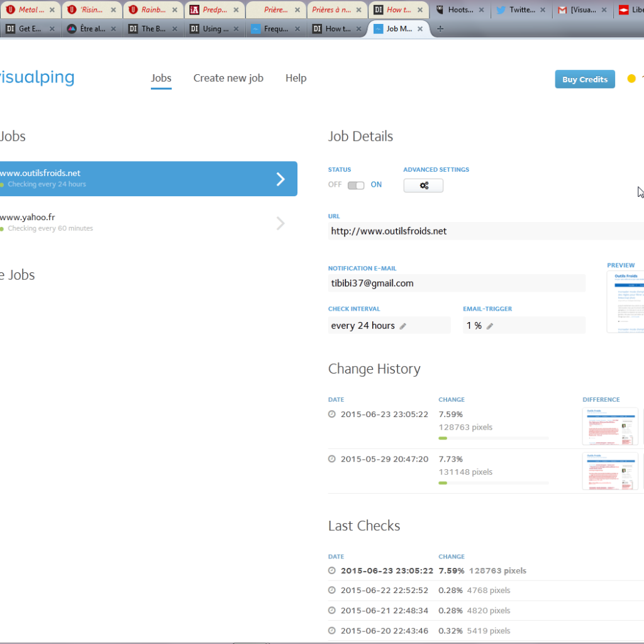Click the pencil icon beside every 24 hours
Screen dimensions: 644x644
pyautogui.click(x=403, y=326)
